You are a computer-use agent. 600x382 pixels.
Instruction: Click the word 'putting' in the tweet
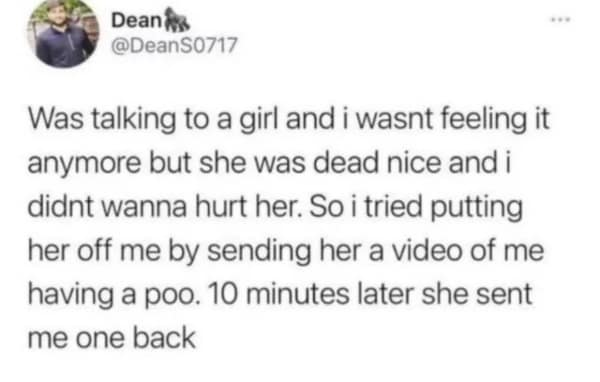(x=476, y=208)
